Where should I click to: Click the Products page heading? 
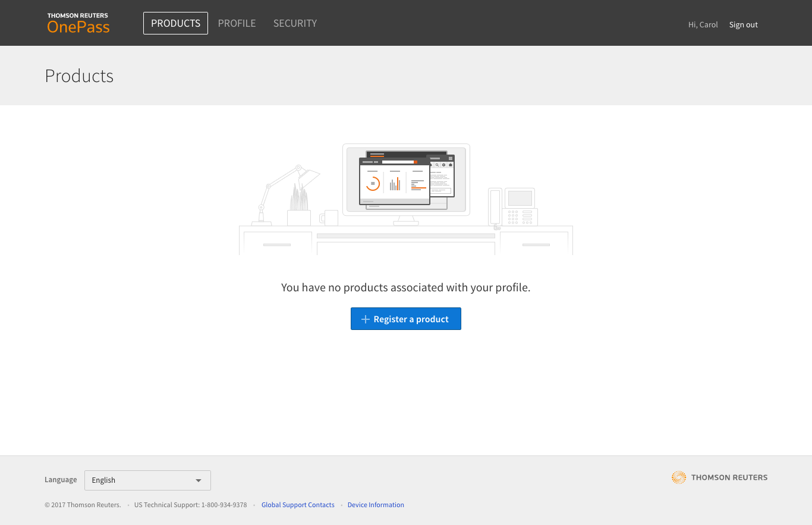(79, 76)
